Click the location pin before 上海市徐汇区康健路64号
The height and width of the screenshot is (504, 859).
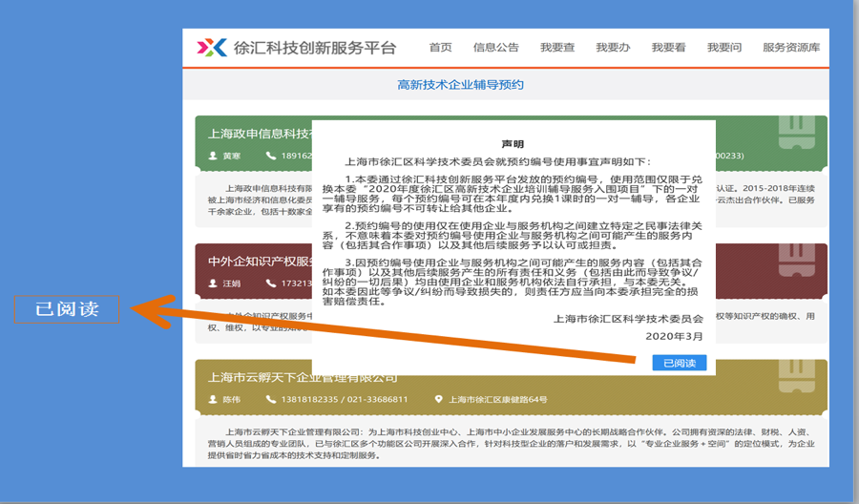438,399
